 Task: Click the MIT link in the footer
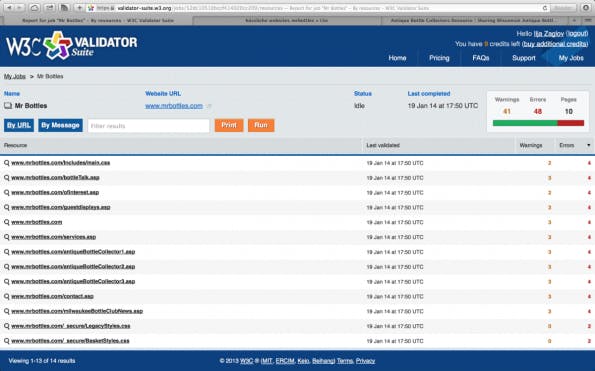point(267,361)
